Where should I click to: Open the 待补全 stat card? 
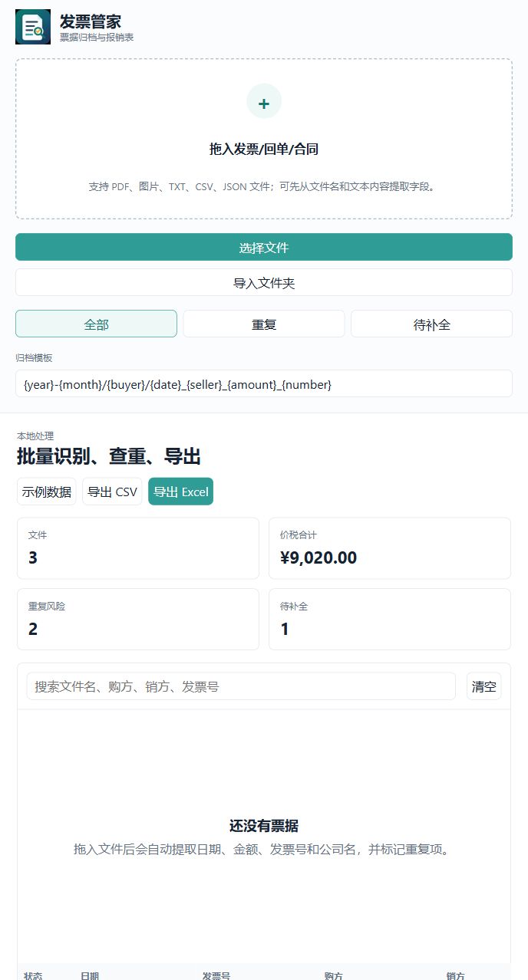click(390, 619)
